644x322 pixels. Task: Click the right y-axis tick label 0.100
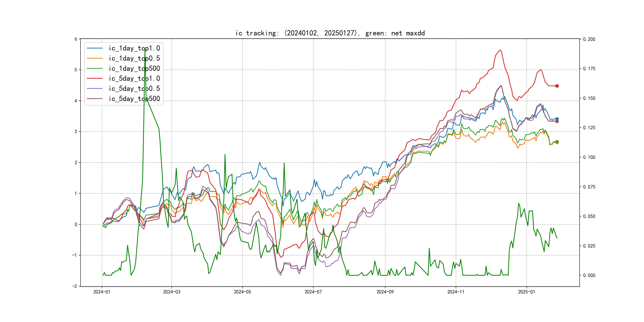point(589,157)
